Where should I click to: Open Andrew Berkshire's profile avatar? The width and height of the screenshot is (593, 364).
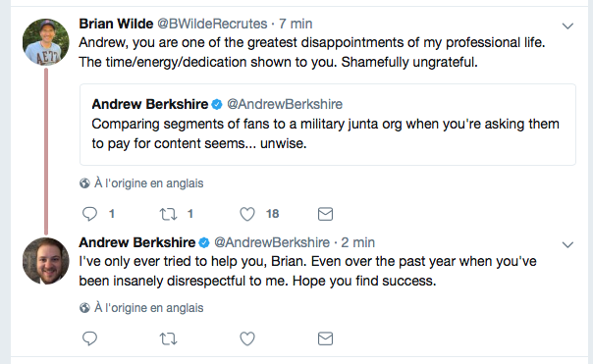[x=46, y=261]
